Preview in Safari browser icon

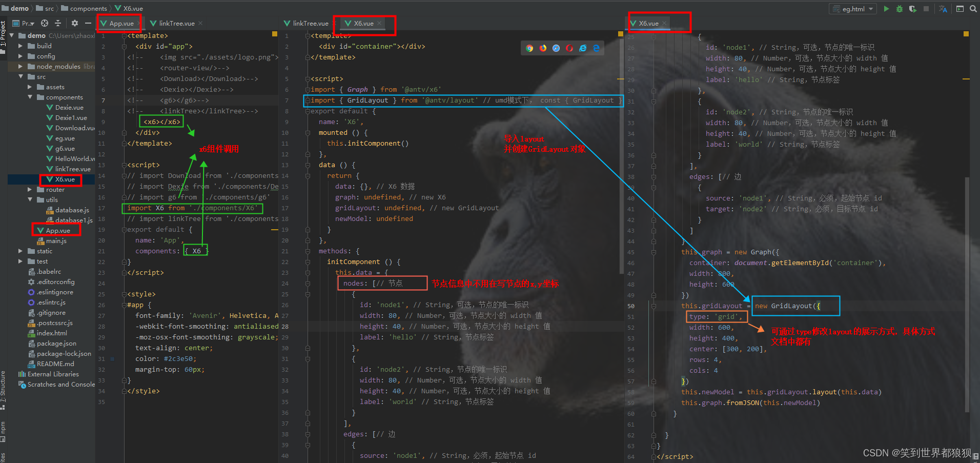(x=556, y=48)
